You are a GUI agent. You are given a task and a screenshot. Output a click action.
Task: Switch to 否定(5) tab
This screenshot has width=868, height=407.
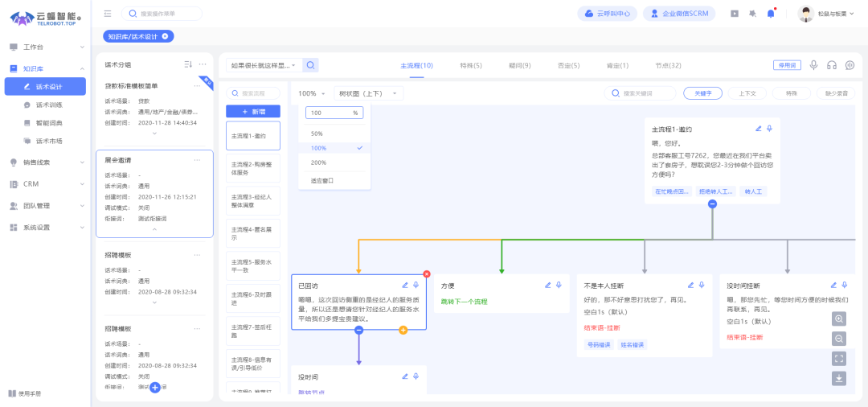[568, 66]
